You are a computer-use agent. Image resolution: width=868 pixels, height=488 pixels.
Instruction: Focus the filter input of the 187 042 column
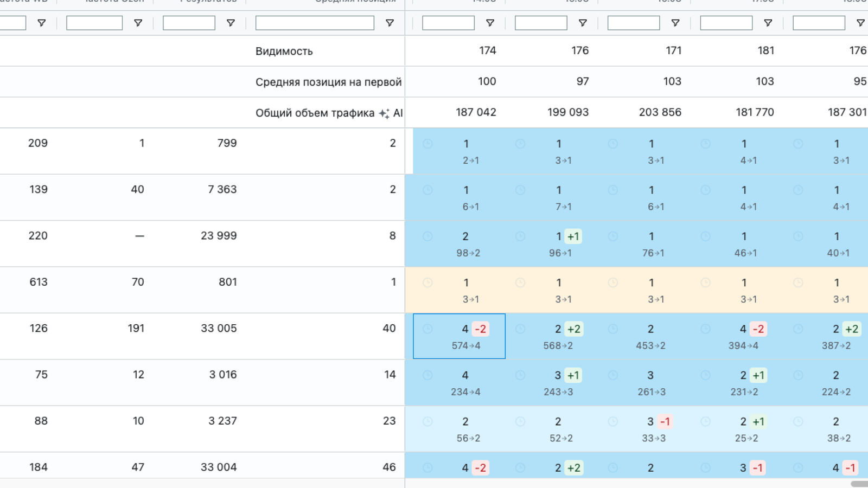click(x=448, y=23)
